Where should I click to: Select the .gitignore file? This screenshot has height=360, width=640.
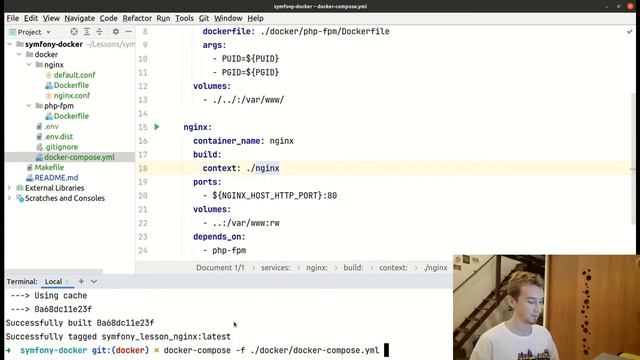point(61,147)
